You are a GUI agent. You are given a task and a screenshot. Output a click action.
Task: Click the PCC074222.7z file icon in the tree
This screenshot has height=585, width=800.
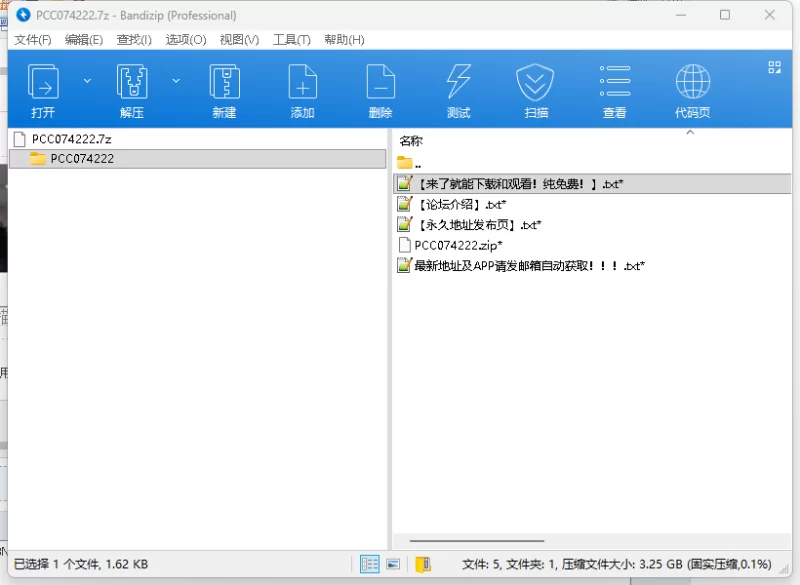pos(19,139)
